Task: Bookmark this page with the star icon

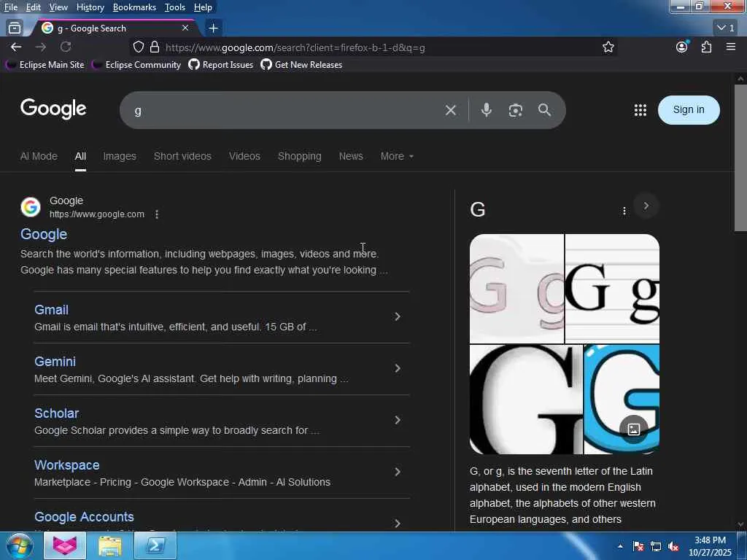Action: pos(608,47)
